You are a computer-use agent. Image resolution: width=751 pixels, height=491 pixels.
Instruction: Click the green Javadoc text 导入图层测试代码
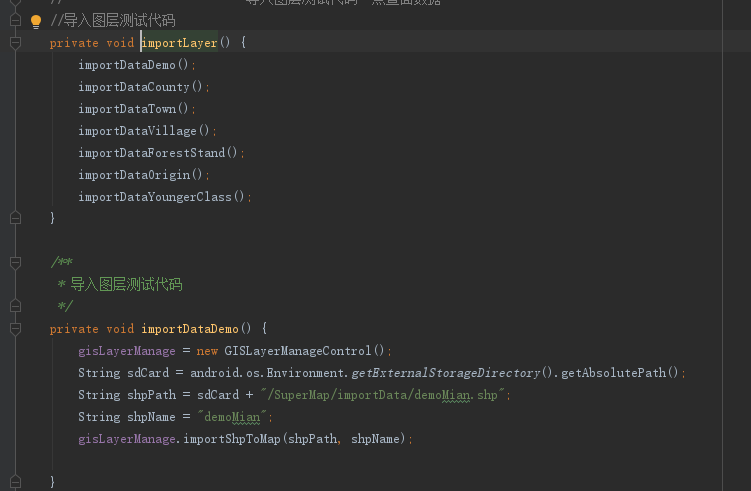coord(126,285)
